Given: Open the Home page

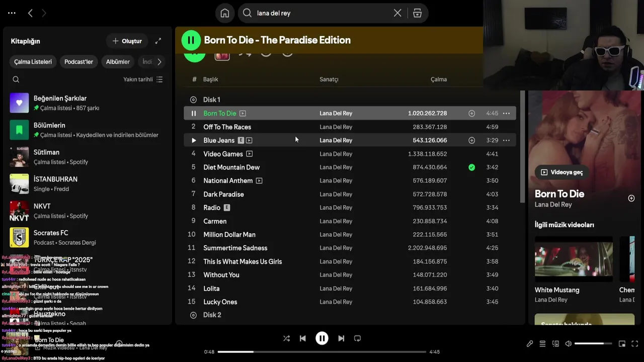Looking at the screenshot, I should [225, 13].
